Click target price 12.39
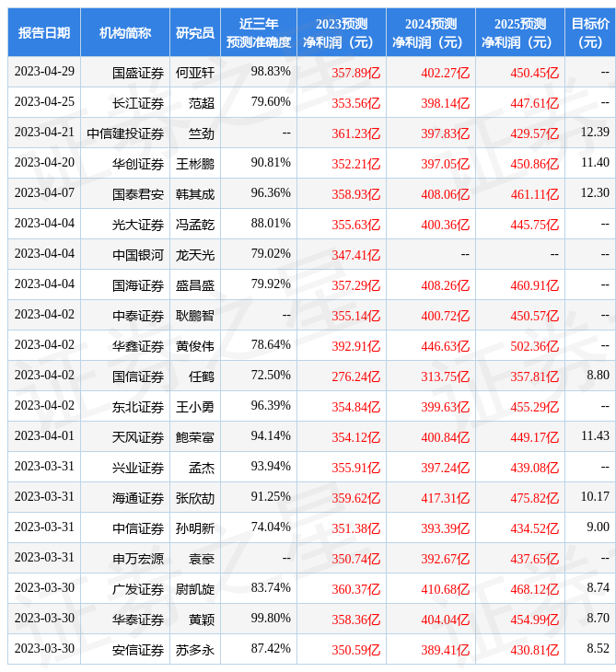616x672 pixels. click(x=595, y=132)
